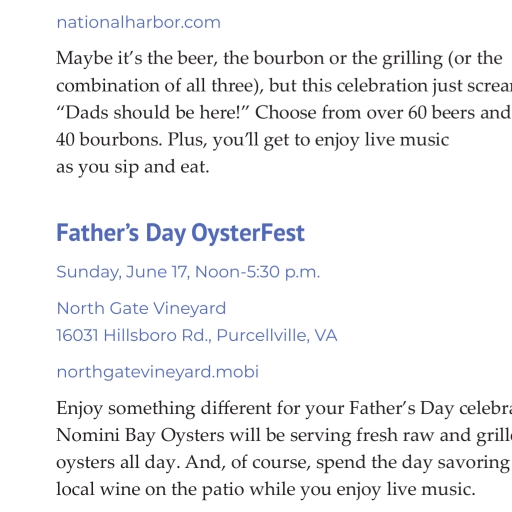The width and height of the screenshot is (512, 512).
Task: Click the paragraph starting 'Maybe it's the beer'
Action: [284, 112]
